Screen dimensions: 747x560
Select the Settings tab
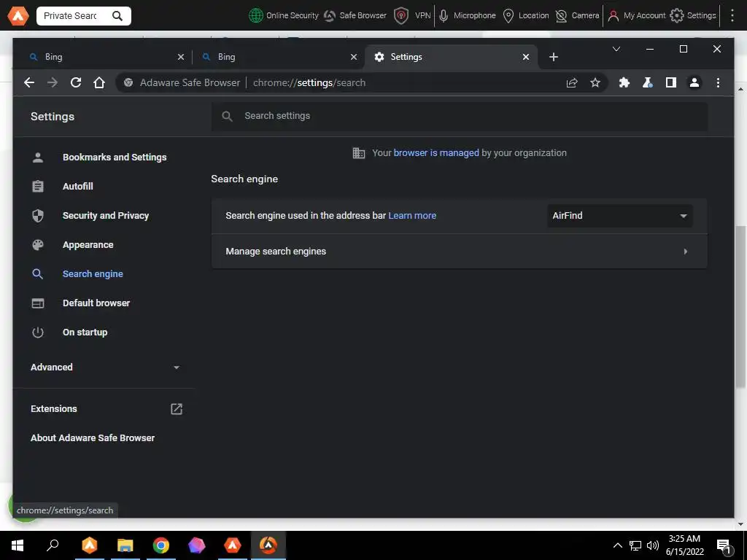pos(450,57)
